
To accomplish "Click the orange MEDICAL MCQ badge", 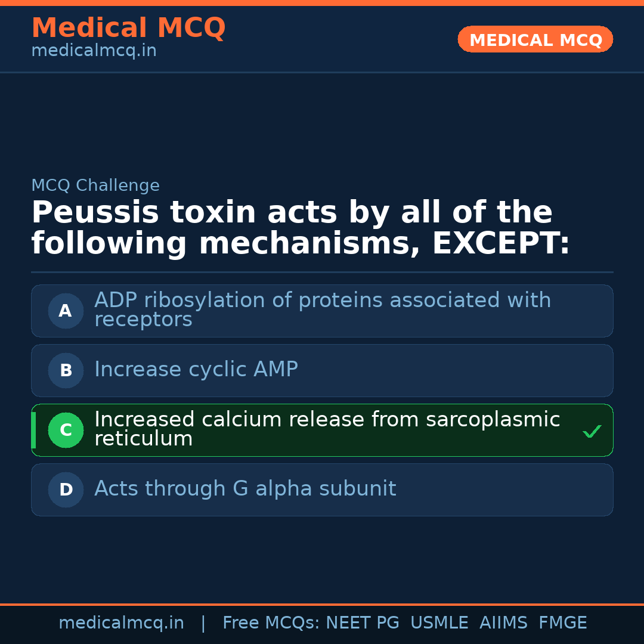I will tap(535, 39).
